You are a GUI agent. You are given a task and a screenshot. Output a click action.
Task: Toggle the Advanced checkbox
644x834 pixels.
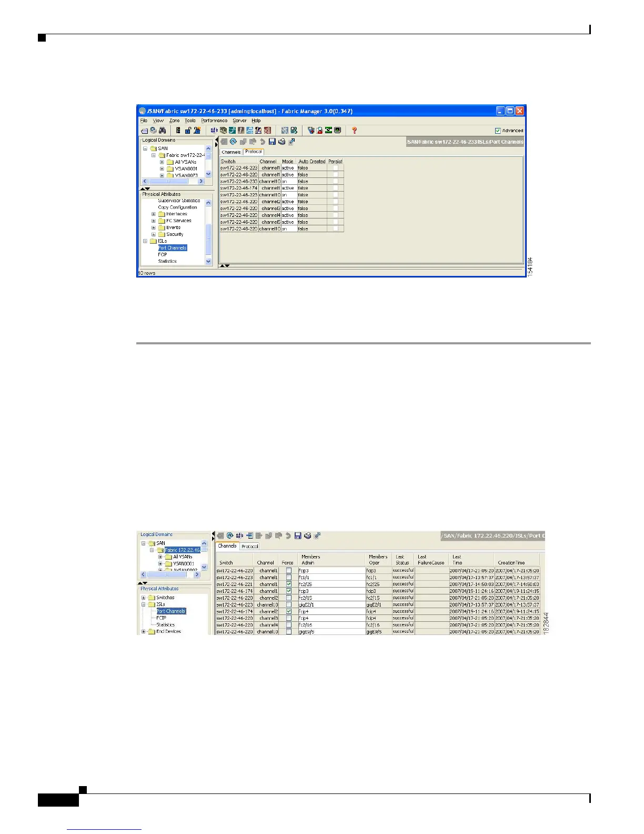coord(498,131)
